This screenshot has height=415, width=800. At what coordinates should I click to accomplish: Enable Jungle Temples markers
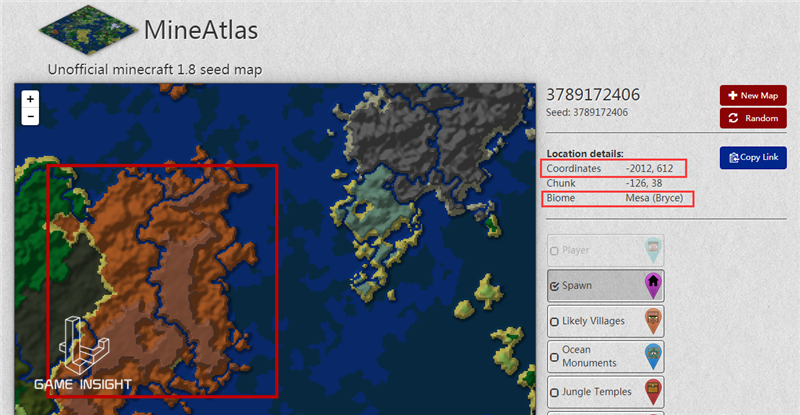[555, 393]
